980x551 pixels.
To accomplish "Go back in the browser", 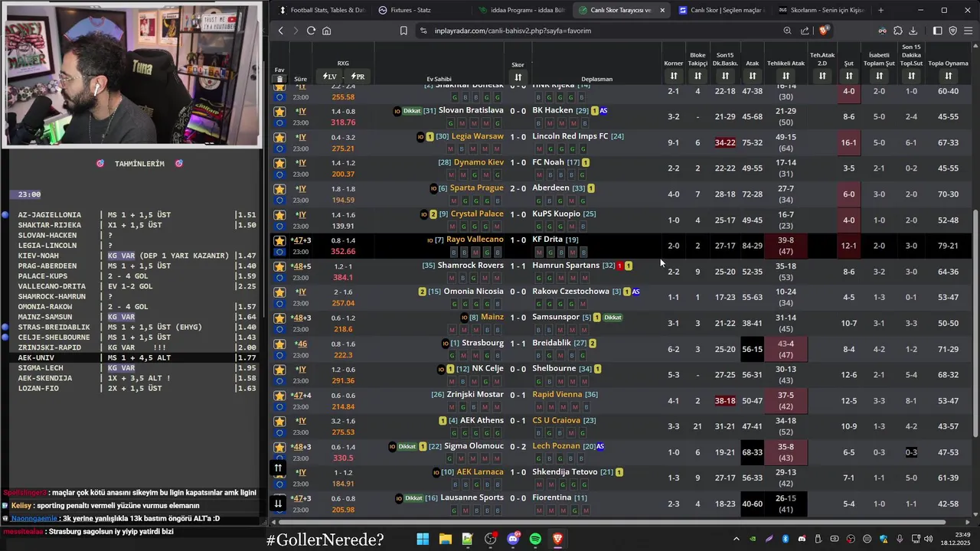I will (x=281, y=31).
